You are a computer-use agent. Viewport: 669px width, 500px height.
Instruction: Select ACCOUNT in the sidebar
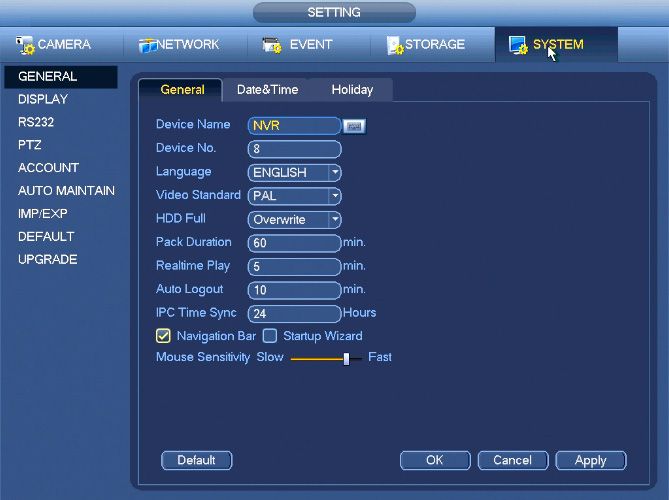coord(48,168)
